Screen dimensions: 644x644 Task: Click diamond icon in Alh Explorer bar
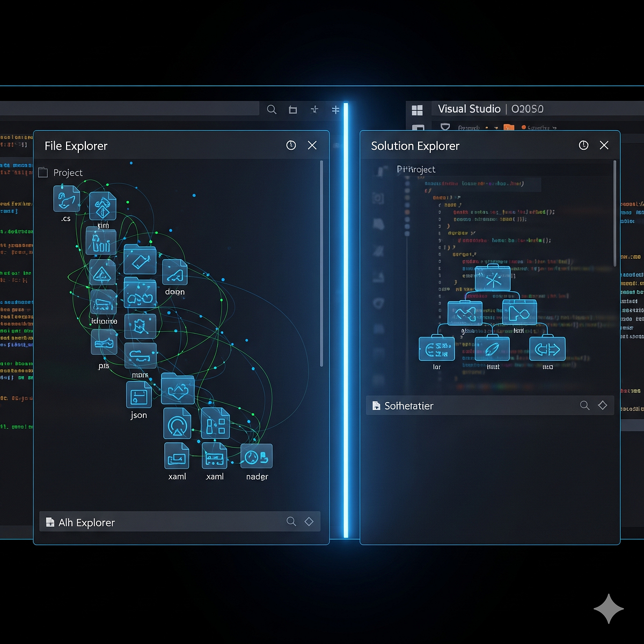309,522
